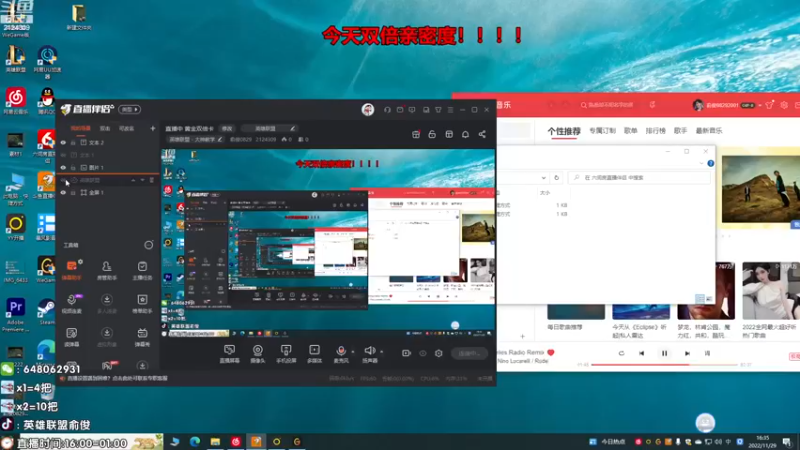This screenshot has width=800, height=450.
Task: Mute the 麦克风 microphone
Action: (x=341, y=353)
